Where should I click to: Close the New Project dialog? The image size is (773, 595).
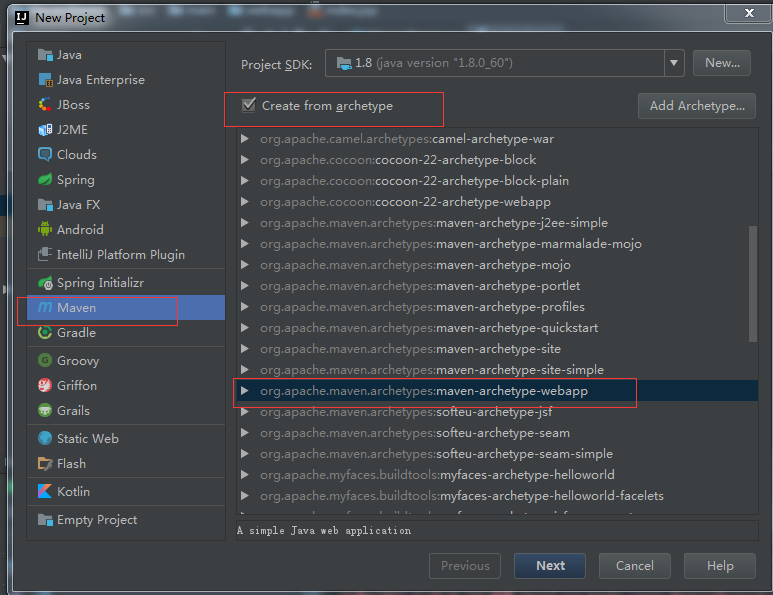(x=749, y=13)
